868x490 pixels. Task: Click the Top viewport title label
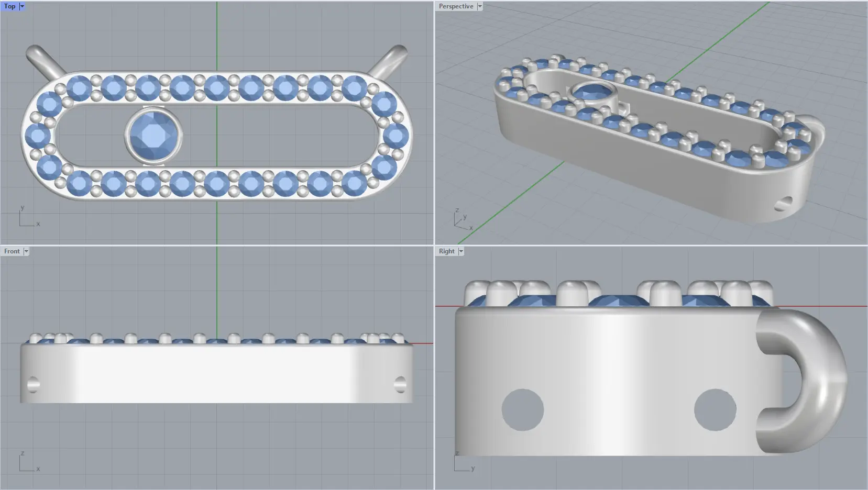[9, 6]
